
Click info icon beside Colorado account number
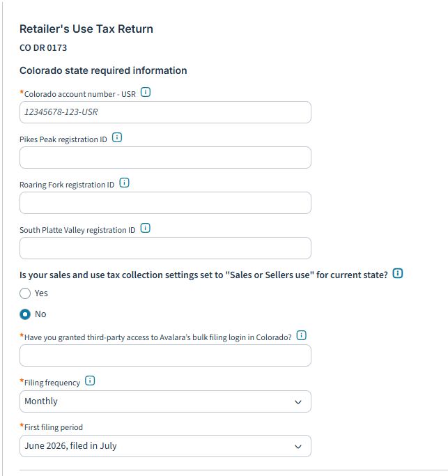(146, 92)
